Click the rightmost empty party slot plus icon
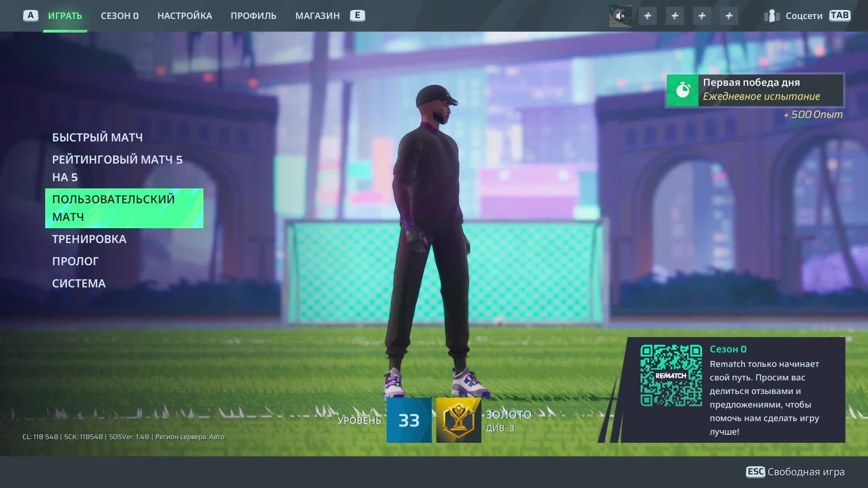This screenshot has width=868, height=488. tap(729, 16)
